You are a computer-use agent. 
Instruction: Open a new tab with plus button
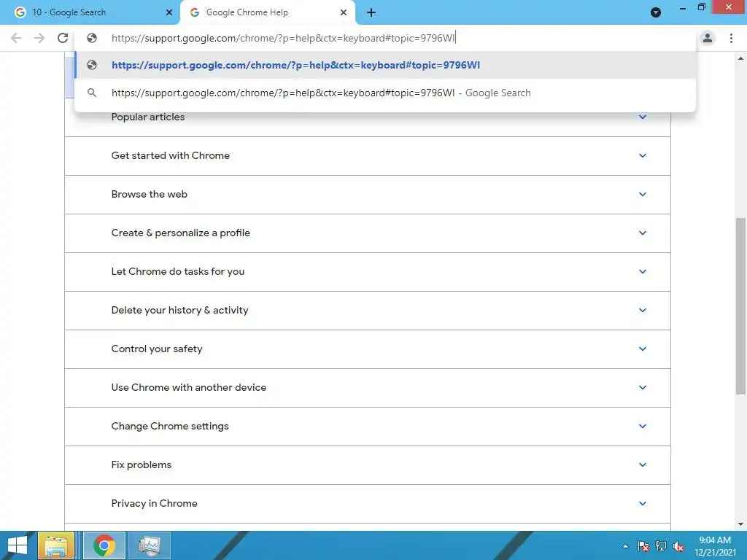(371, 12)
